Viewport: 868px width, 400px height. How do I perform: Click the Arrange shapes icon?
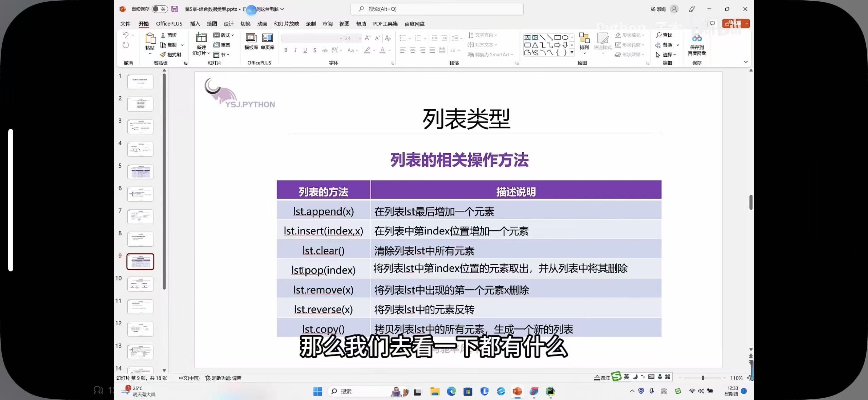point(584,38)
